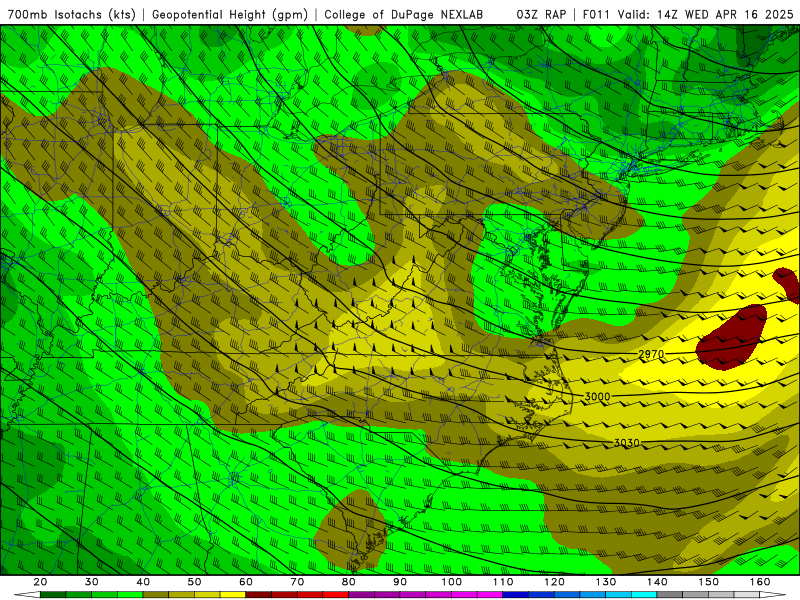Click the 140 value on the color scale
The image size is (800, 600).
657,582
